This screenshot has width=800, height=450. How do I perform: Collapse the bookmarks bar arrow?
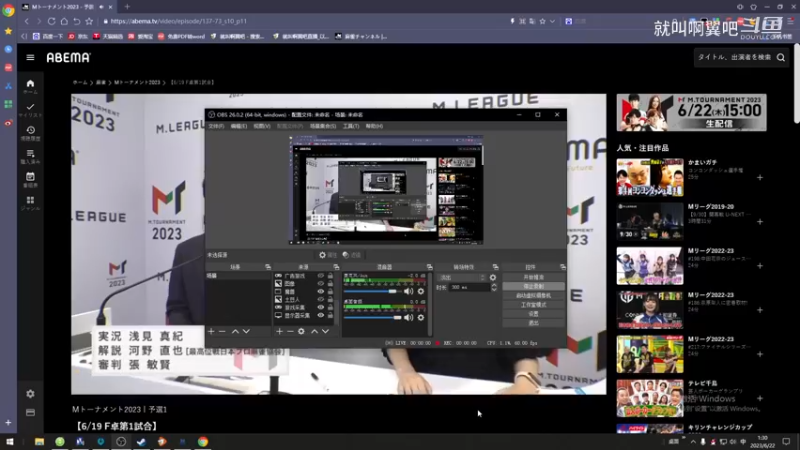23,36
